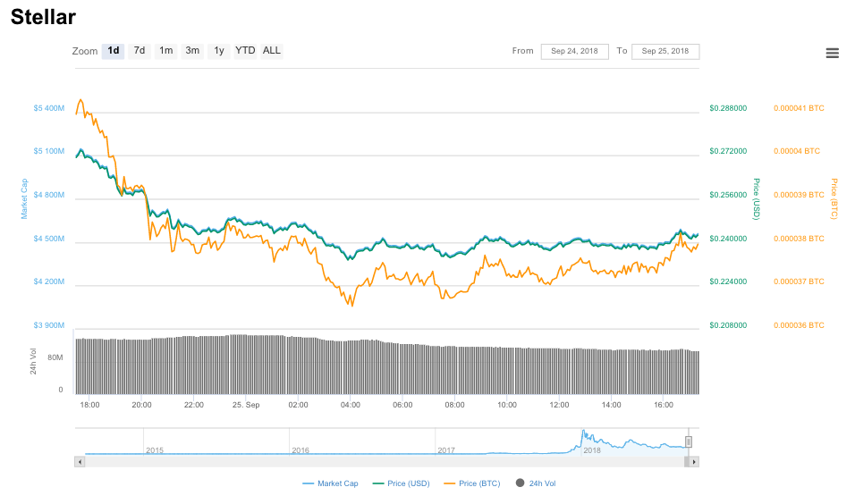Click the 02:00 time axis label

coord(299,405)
